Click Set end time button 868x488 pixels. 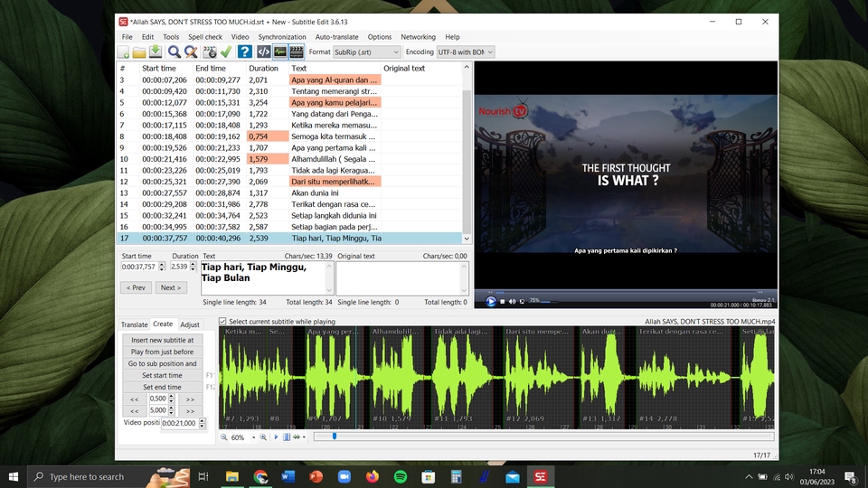[x=162, y=388]
